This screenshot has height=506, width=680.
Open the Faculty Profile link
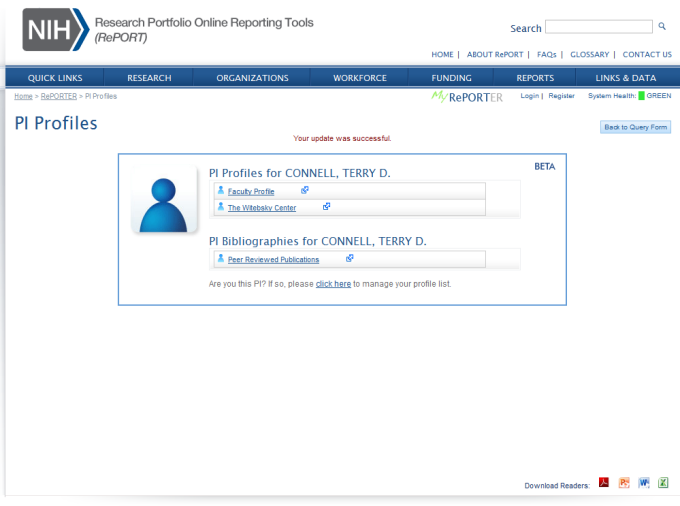coord(251,191)
